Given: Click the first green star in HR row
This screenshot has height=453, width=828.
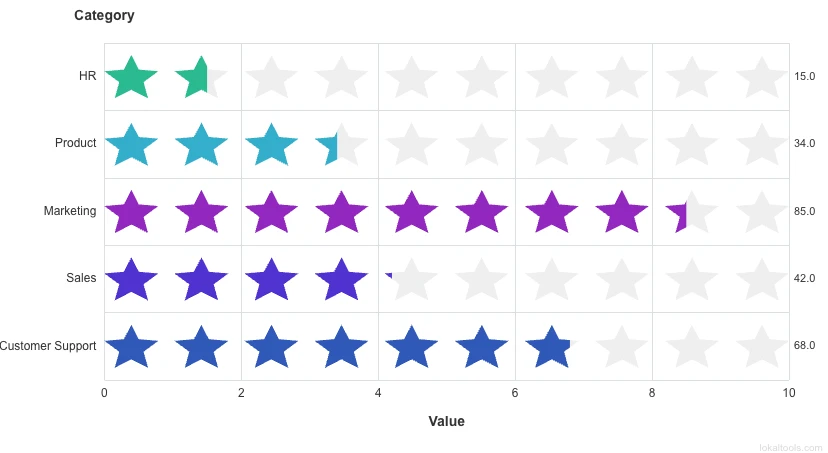Looking at the screenshot, I should click(131, 77).
